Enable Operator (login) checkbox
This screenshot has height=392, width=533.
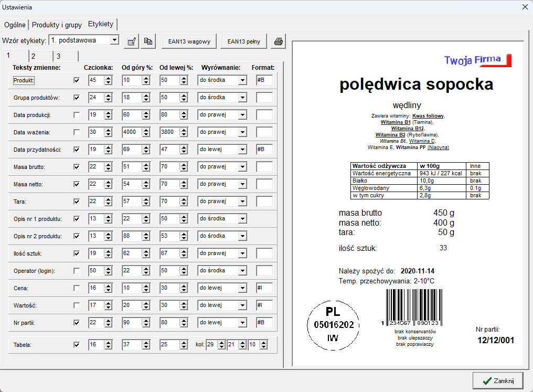pyautogui.click(x=77, y=271)
